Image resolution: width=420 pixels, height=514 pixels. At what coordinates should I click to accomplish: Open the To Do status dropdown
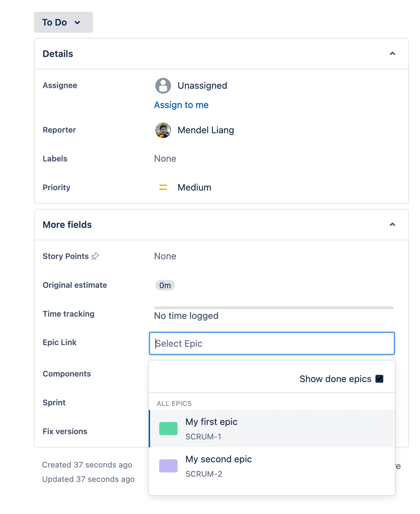pyautogui.click(x=64, y=22)
